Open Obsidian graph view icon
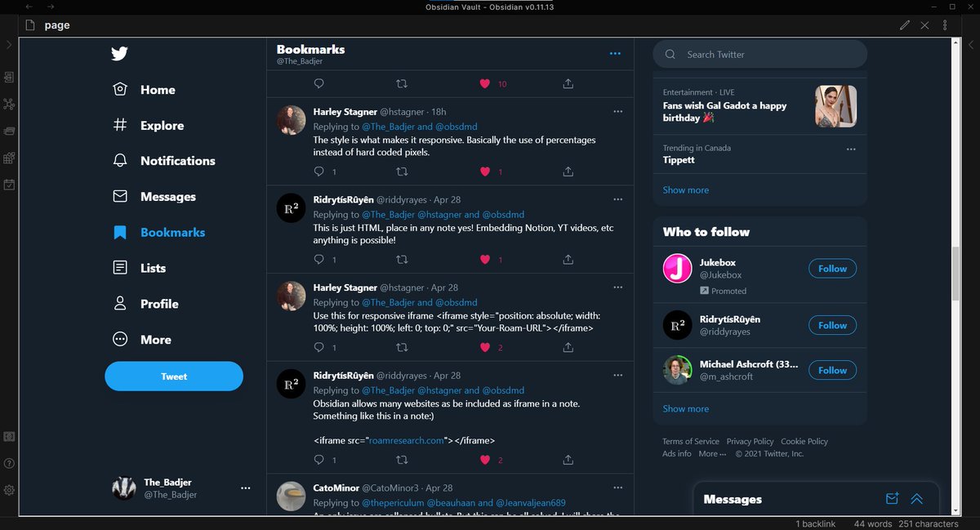Image resolution: width=980 pixels, height=530 pixels. click(x=9, y=104)
